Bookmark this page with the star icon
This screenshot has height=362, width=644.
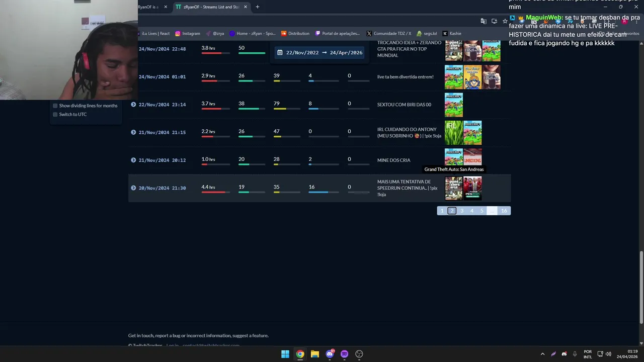coord(505,21)
